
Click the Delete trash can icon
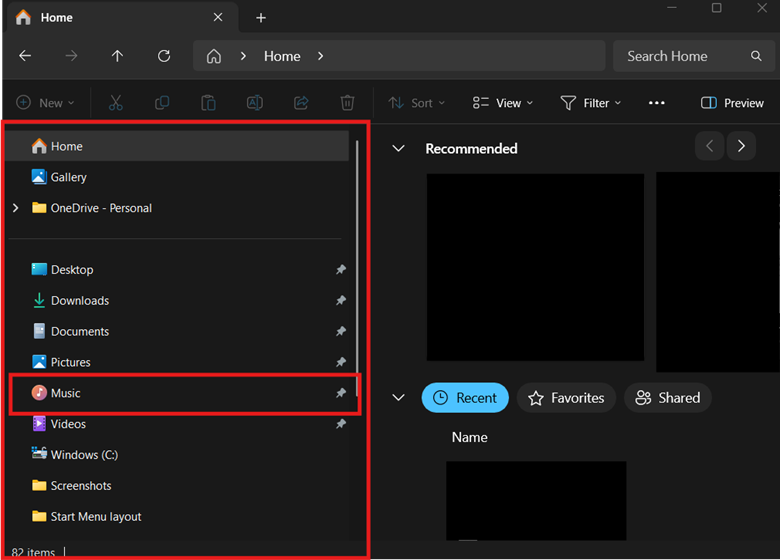coord(347,103)
